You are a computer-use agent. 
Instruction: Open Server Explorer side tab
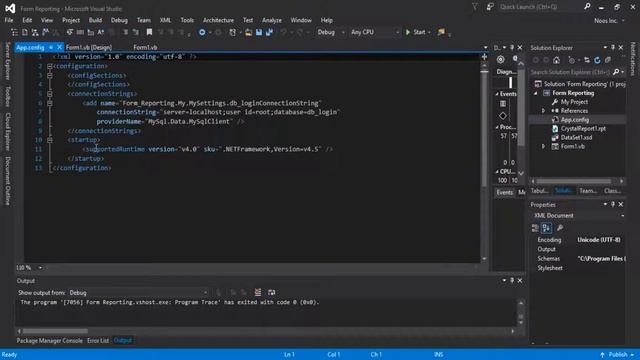pos(7,61)
